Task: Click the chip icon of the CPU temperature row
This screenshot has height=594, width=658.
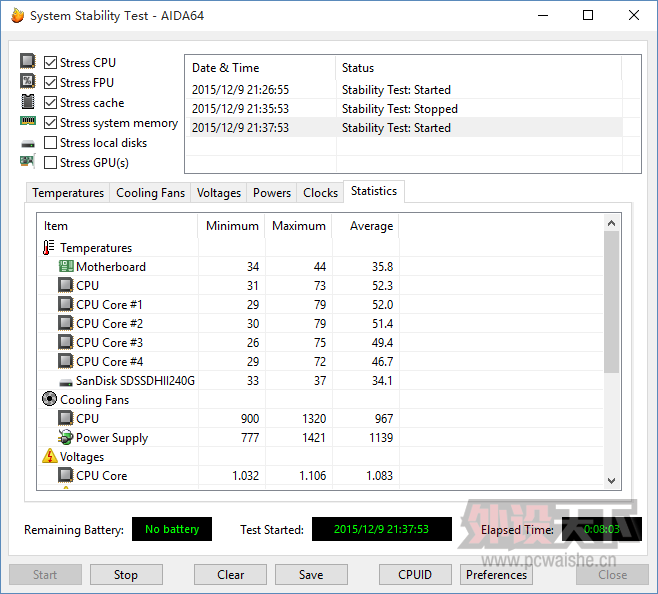Action: coord(65,285)
